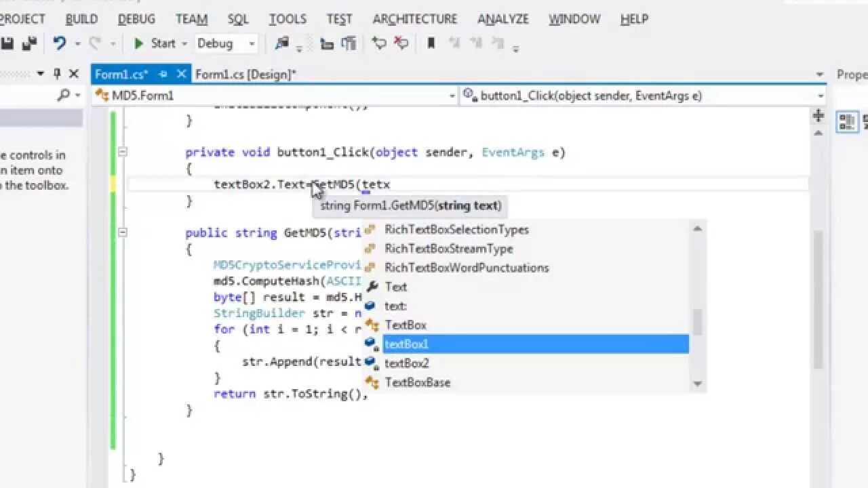Click the Comment out selected lines icon

[x=327, y=43]
